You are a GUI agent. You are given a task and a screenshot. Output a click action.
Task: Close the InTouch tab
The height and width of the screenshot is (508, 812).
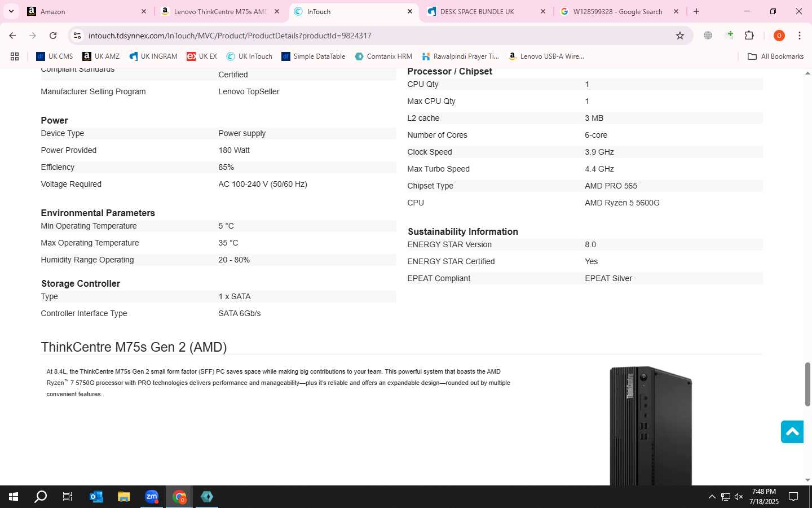(410, 11)
